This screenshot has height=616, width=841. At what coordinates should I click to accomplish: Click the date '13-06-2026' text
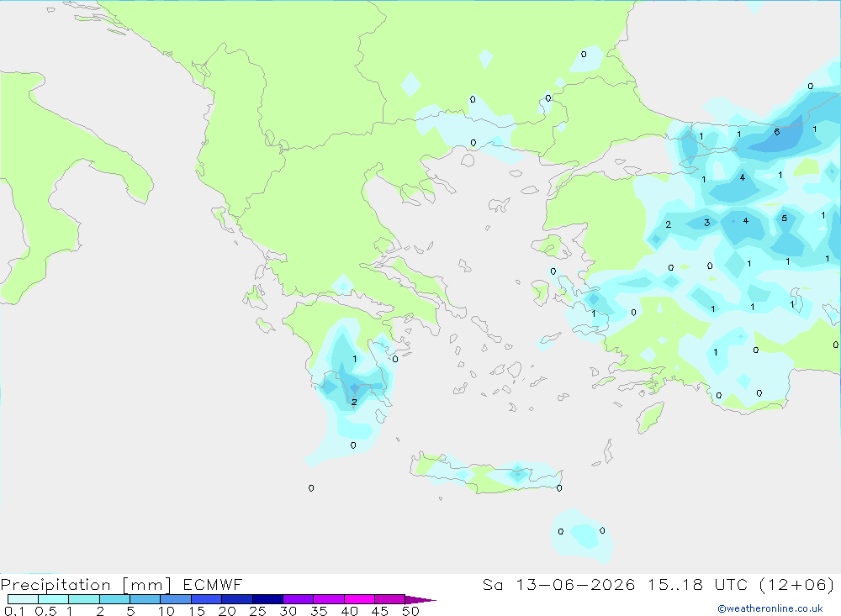coord(575,584)
